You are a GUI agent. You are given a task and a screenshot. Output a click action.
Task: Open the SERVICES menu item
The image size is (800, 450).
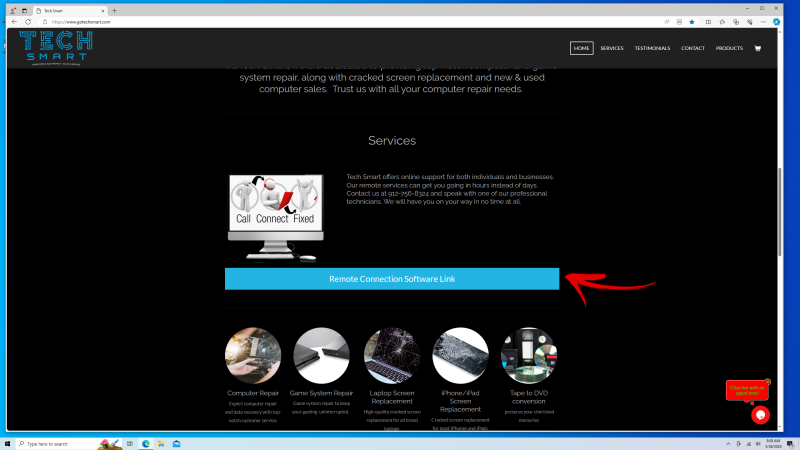(612, 48)
